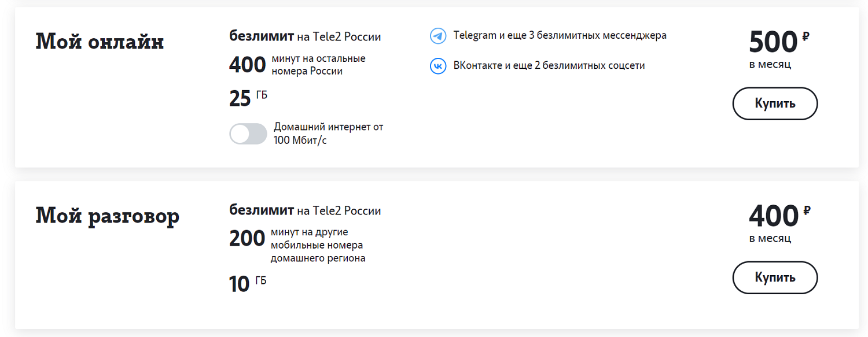This screenshot has width=868, height=337.
Task: Click 400 минут на остальные номера России
Action: [295, 64]
